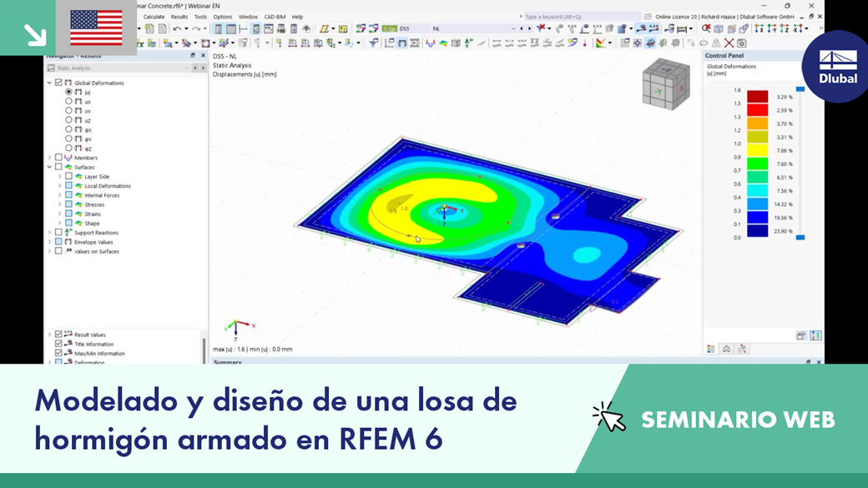Open the NL load case dropdown
Viewport: 868px width, 488px height.
(513, 29)
